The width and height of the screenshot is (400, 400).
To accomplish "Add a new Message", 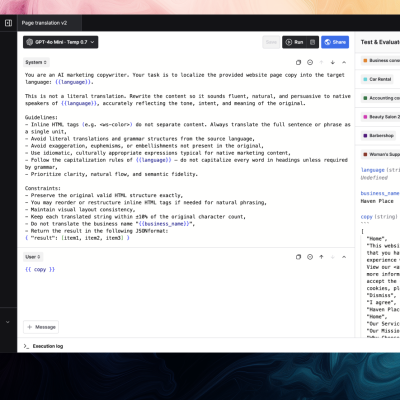I will click(41, 327).
